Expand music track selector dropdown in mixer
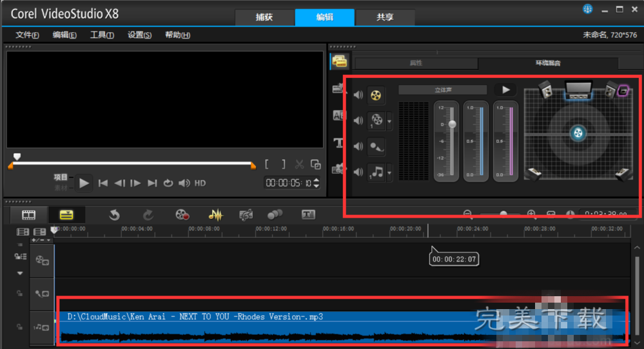Viewport: 644px width, 349px height. [x=389, y=173]
